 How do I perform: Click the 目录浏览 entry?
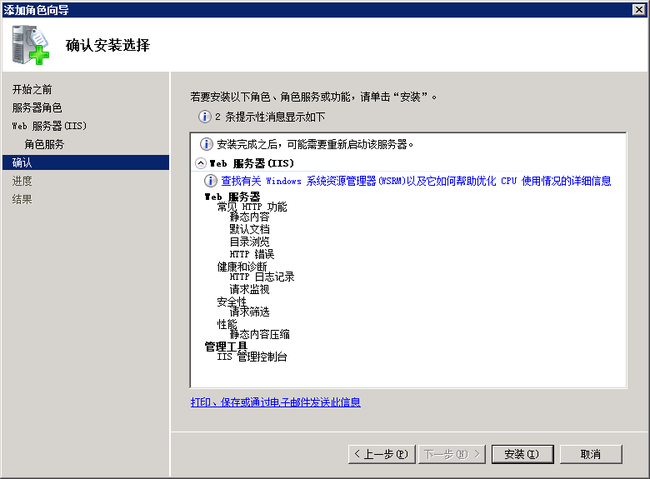249,241
